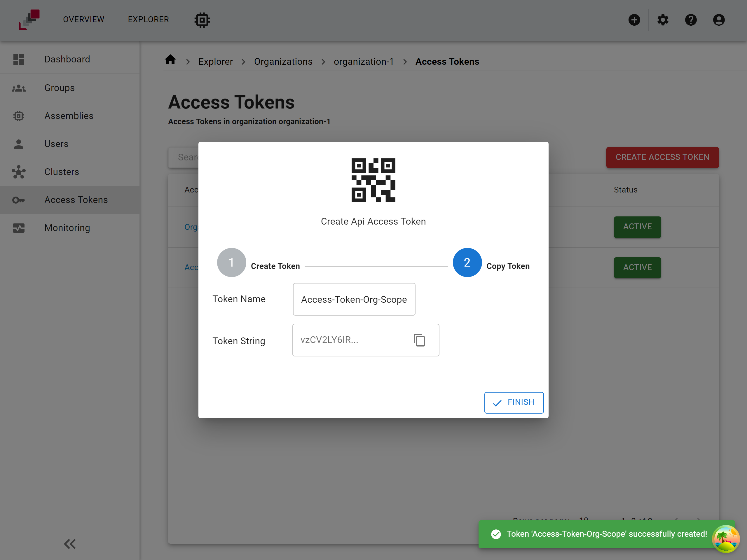Click the add (plus) icon in header

634,20
